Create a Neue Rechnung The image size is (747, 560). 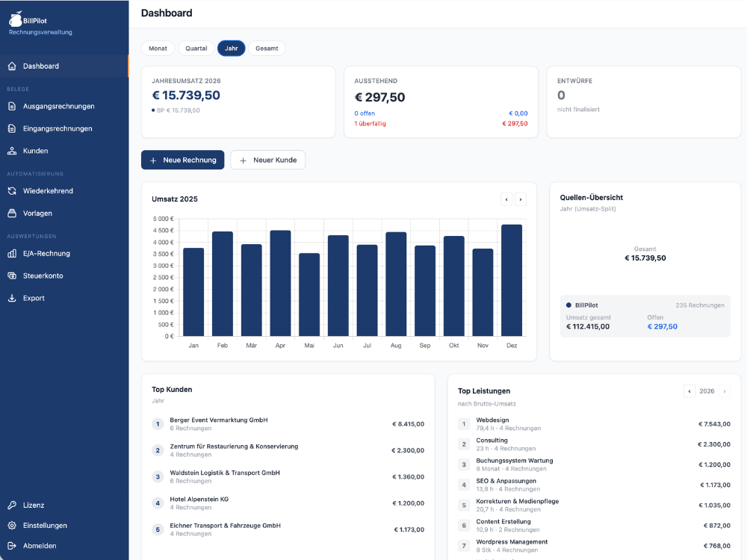point(182,160)
